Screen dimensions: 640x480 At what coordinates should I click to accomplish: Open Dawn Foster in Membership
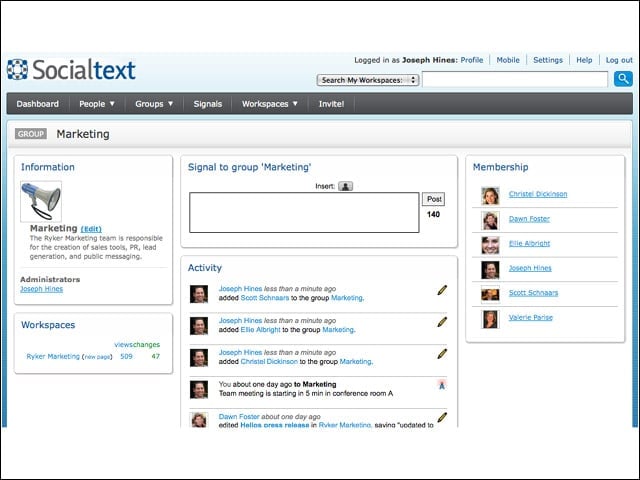[529, 219]
